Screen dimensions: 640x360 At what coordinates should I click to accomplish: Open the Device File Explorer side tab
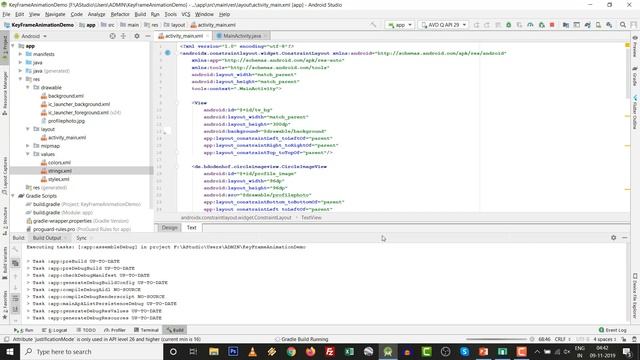[635, 296]
